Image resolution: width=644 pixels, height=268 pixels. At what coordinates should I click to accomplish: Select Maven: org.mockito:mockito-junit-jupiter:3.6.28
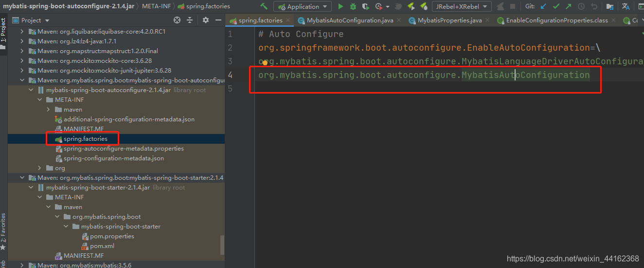[104, 70]
